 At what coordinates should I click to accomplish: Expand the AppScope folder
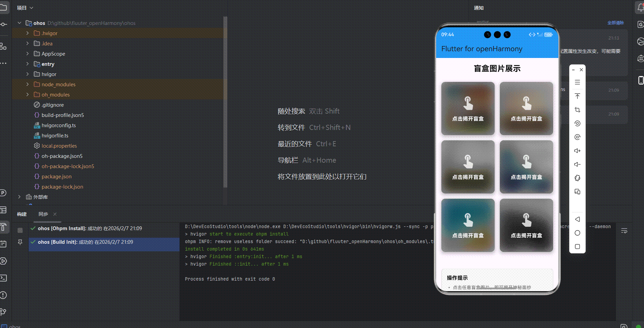(x=28, y=54)
